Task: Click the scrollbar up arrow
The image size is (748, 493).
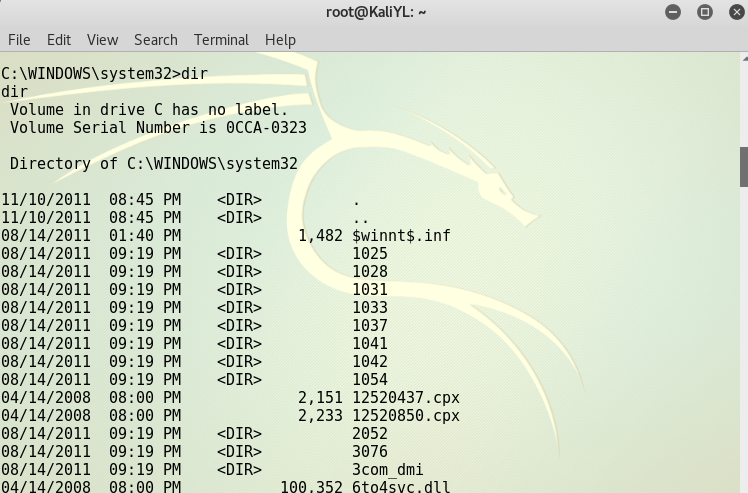Action: [744, 58]
